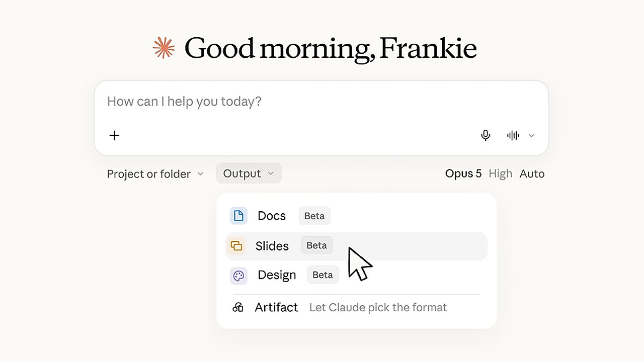Choose Design output format
The image size is (644, 362).
[356, 276]
